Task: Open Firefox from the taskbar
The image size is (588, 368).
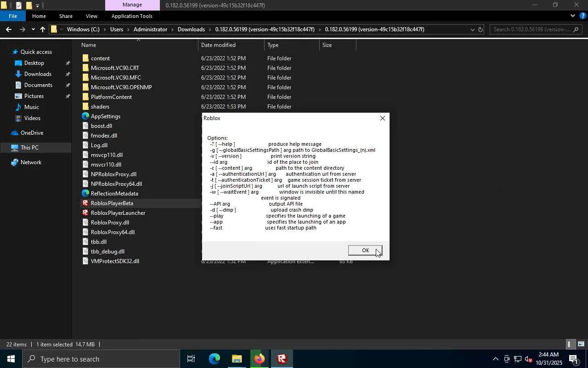Action: pyautogui.click(x=260, y=359)
